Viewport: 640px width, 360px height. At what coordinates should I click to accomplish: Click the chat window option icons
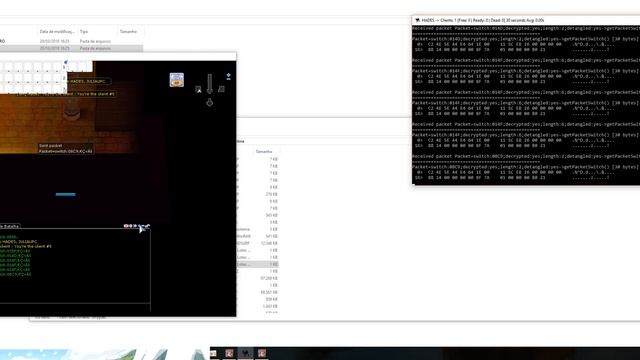137,226
